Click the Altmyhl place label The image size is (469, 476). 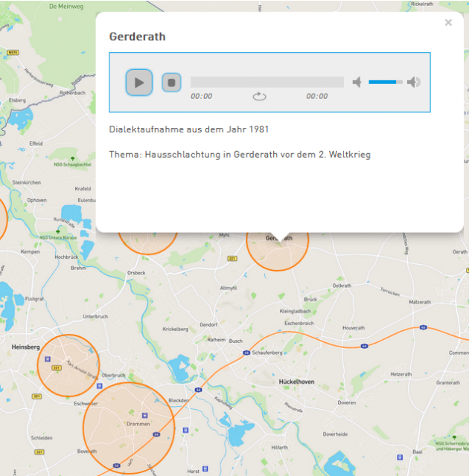228,288
